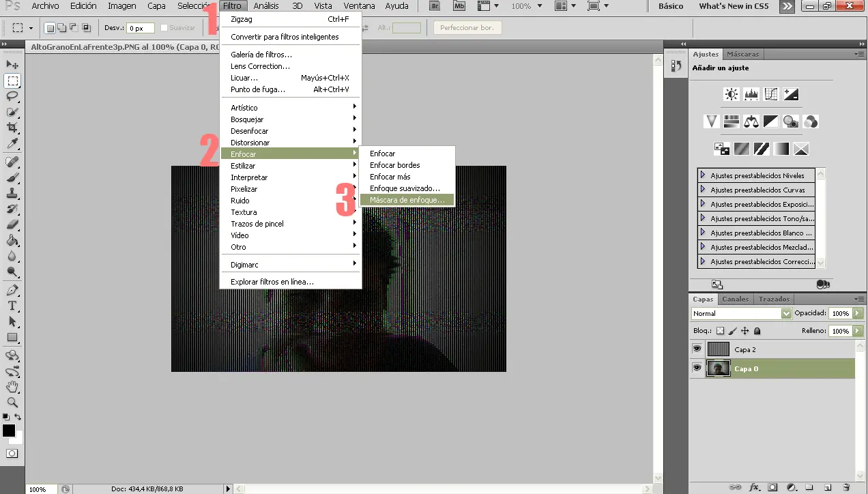This screenshot has height=494, width=868.
Task: Expand Ajustes preestablecidos Curvas
Action: click(703, 190)
